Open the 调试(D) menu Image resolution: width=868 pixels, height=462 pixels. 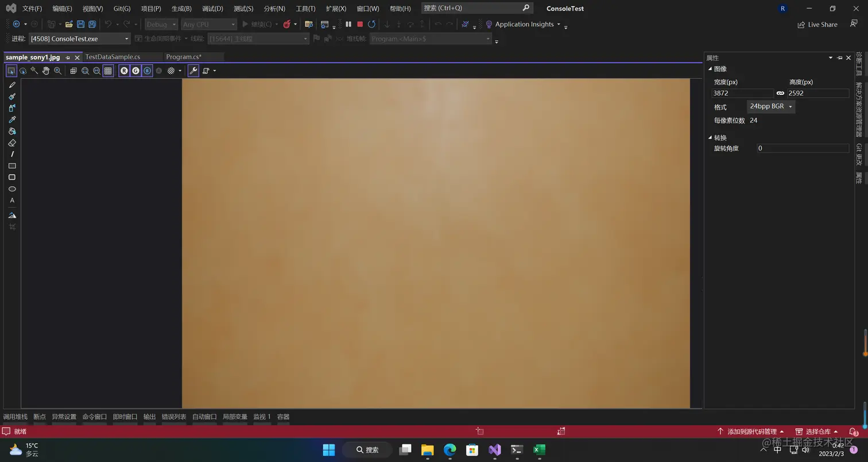[211, 9]
